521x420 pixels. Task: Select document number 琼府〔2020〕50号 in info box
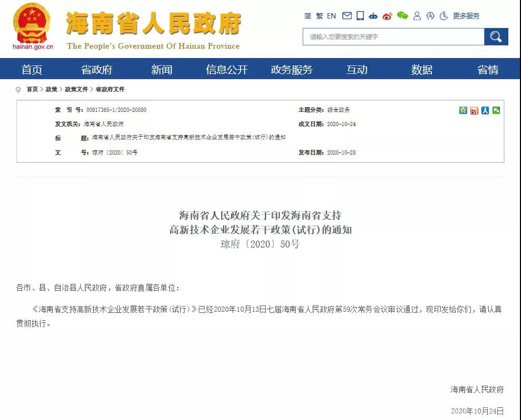point(114,152)
